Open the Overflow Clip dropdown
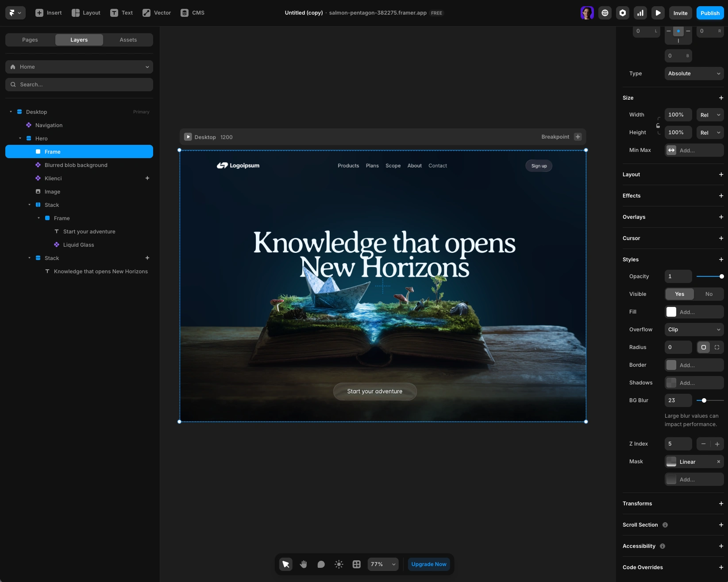Screen dimensions: 728x582 pyautogui.click(x=693, y=330)
